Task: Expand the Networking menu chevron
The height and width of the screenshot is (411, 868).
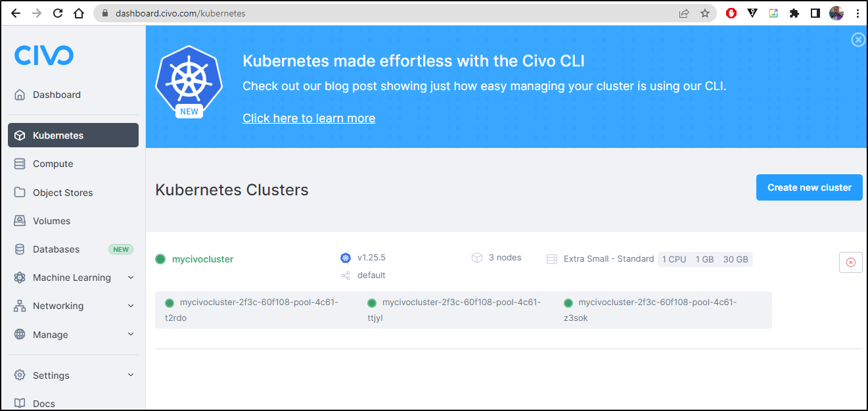Action: (131, 306)
